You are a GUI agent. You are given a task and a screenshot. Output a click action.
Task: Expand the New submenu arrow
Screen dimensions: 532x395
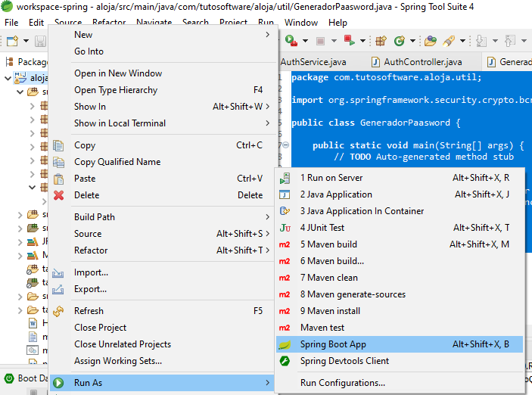coord(268,35)
